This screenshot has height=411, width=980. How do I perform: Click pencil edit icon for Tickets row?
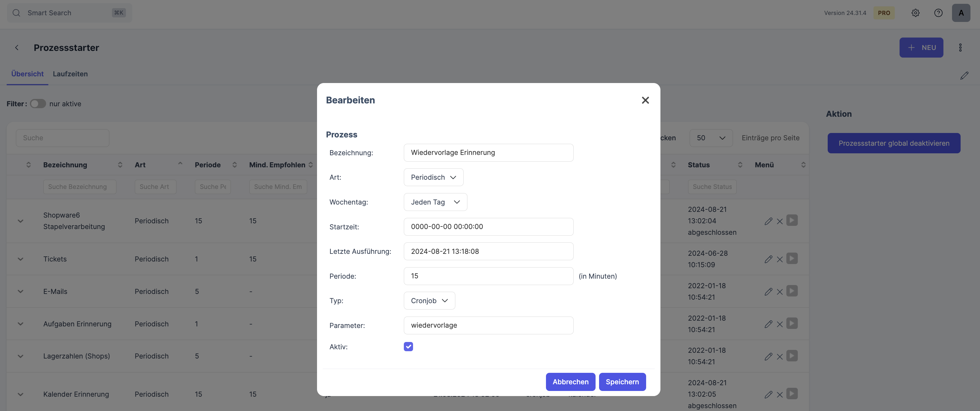[768, 259]
